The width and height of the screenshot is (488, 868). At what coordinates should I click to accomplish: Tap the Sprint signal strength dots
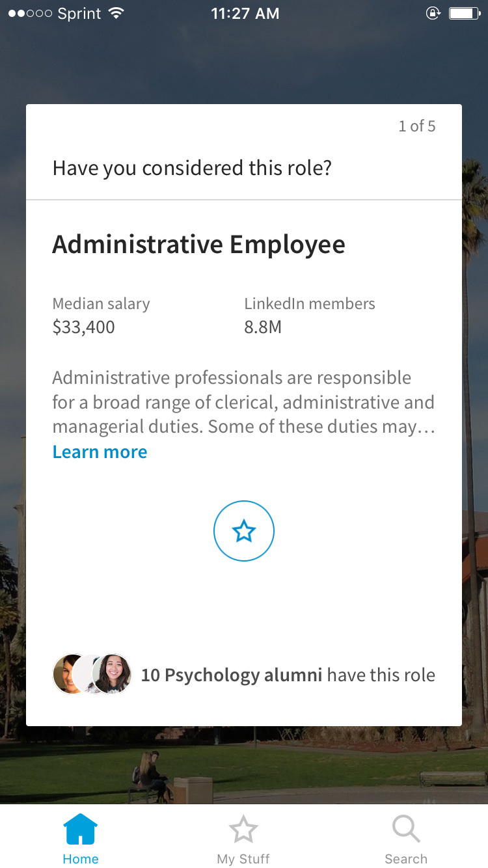[x=29, y=14]
